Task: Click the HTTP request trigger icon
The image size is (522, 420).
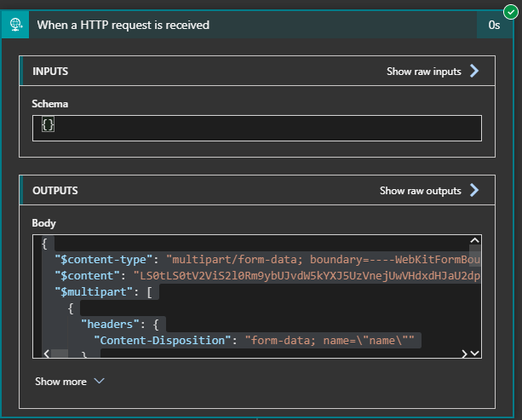Action: tap(14, 25)
